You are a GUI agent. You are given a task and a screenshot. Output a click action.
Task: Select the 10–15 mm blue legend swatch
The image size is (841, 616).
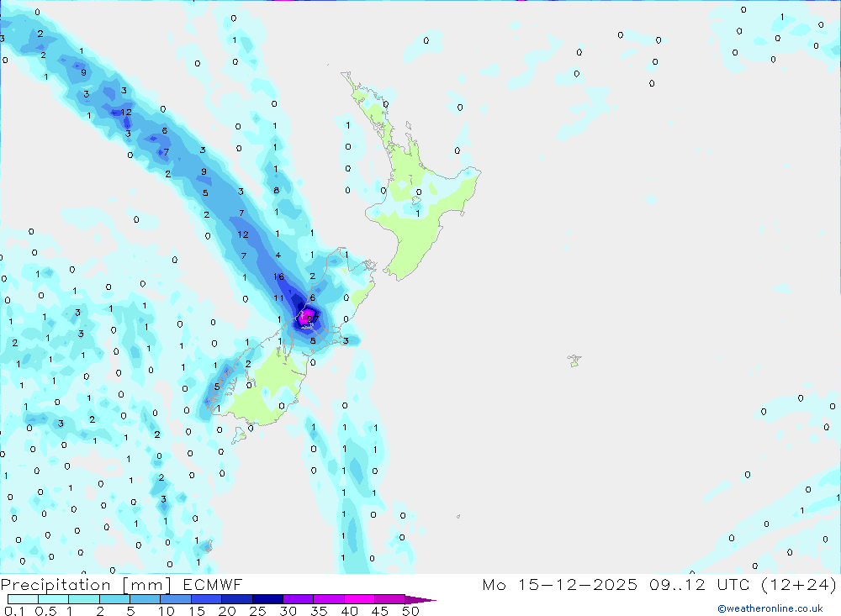176,599
